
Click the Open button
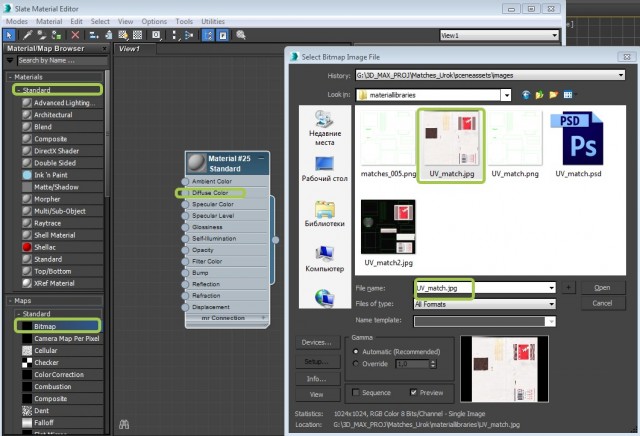tap(602, 287)
